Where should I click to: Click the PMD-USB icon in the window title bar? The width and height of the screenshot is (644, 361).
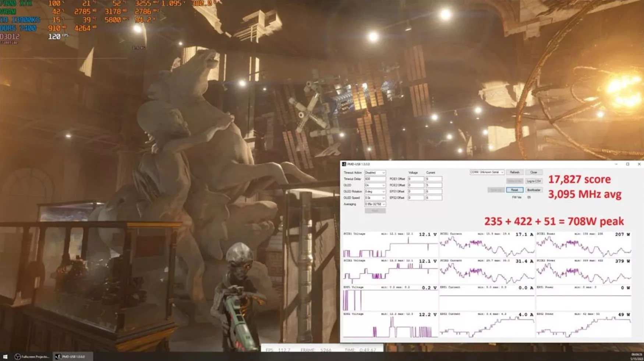pyautogui.click(x=344, y=164)
